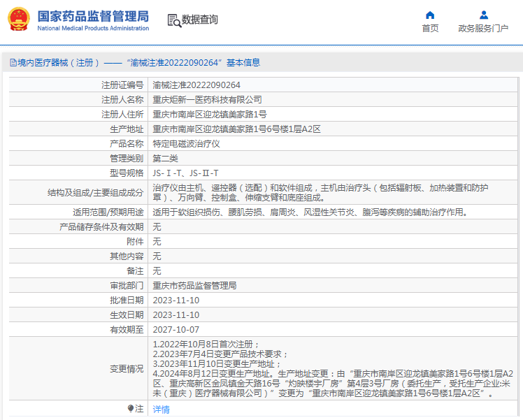This screenshot has width=523, height=420.
Task: Click the 附件 label
Action: click(x=135, y=242)
